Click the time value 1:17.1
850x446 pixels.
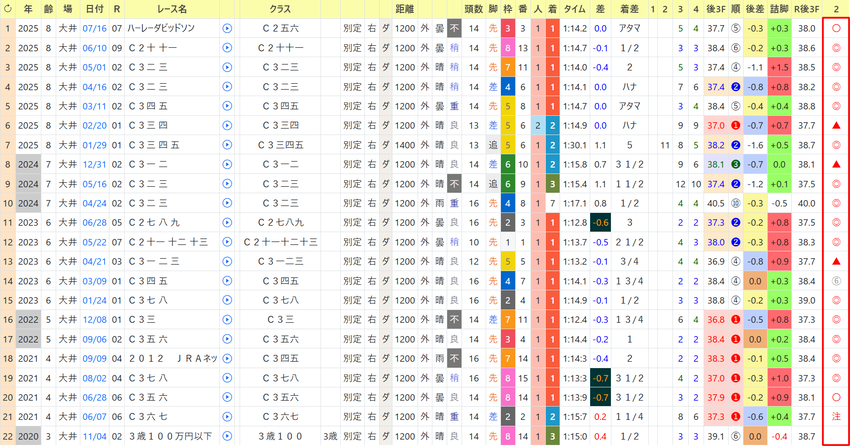pos(575,203)
